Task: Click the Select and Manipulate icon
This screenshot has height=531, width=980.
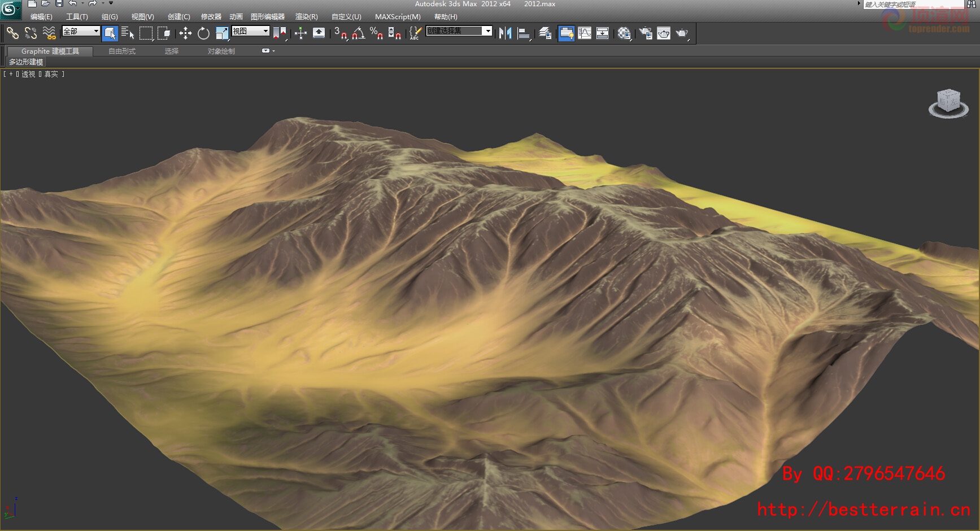Action: click(300, 33)
